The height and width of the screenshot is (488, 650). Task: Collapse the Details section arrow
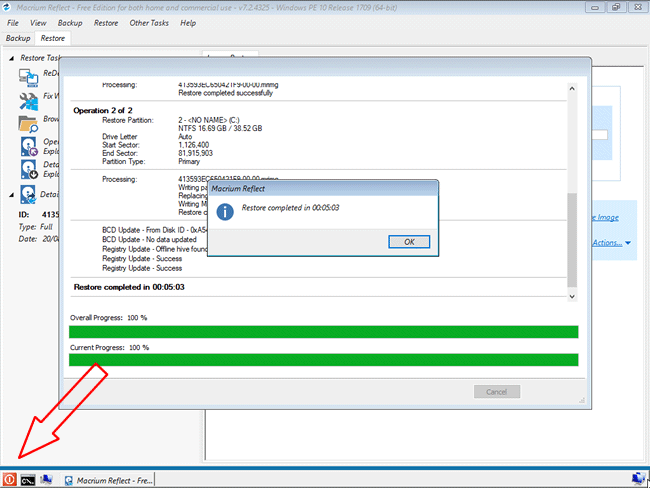(x=12, y=194)
